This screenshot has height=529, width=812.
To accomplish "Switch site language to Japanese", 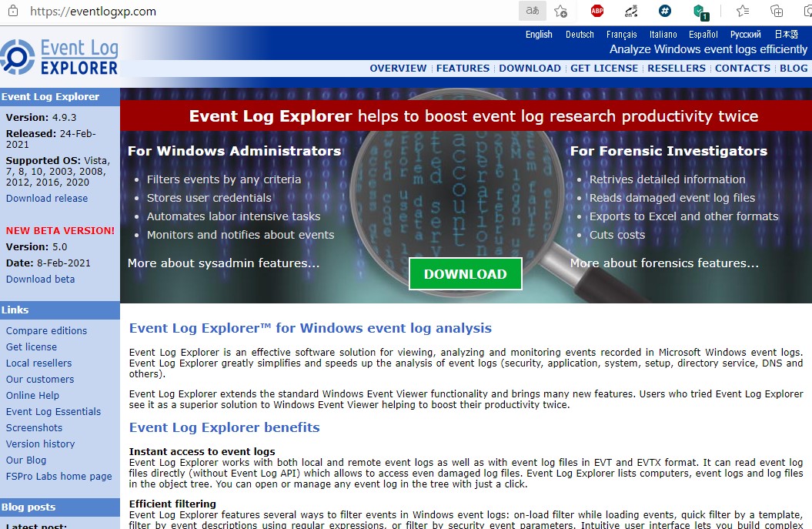I will [786, 35].
